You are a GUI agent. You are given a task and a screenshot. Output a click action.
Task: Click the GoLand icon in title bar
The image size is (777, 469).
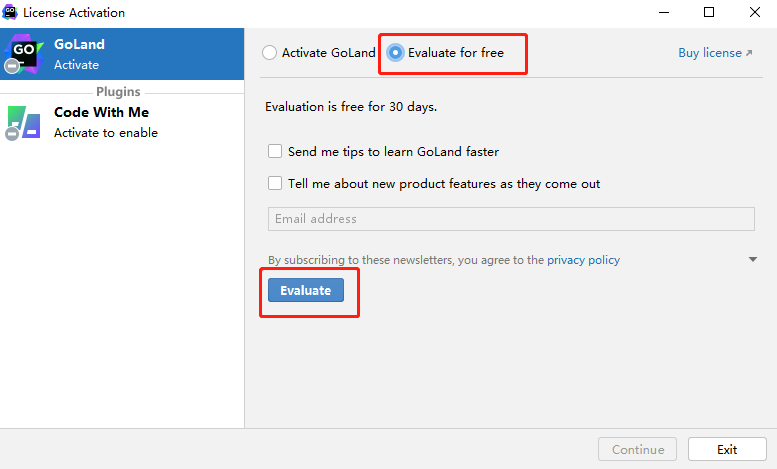click(11, 13)
